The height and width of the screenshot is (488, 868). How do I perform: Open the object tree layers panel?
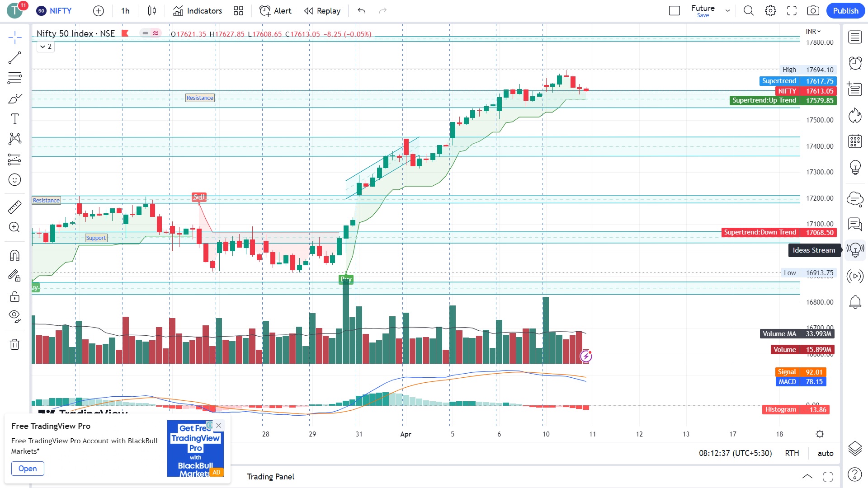coord(855,448)
